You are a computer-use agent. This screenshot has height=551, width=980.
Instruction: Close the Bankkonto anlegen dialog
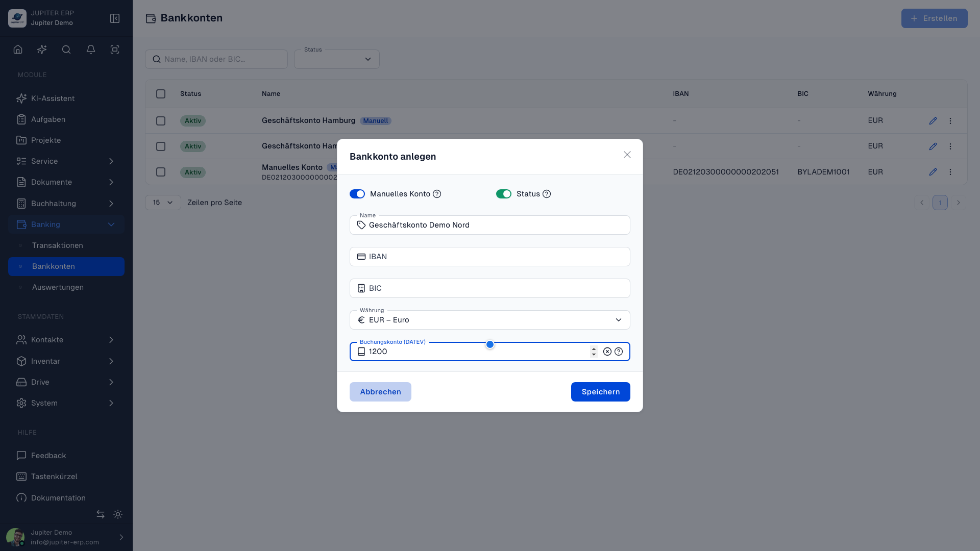627,155
